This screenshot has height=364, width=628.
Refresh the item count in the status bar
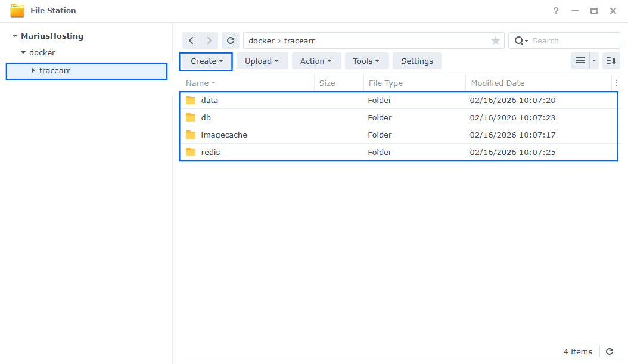608,351
